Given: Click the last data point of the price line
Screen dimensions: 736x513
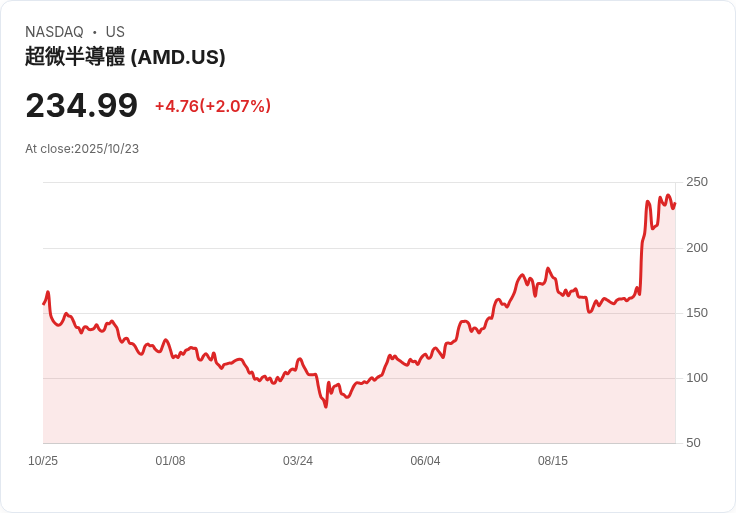Looking at the screenshot, I should [675, 204].
